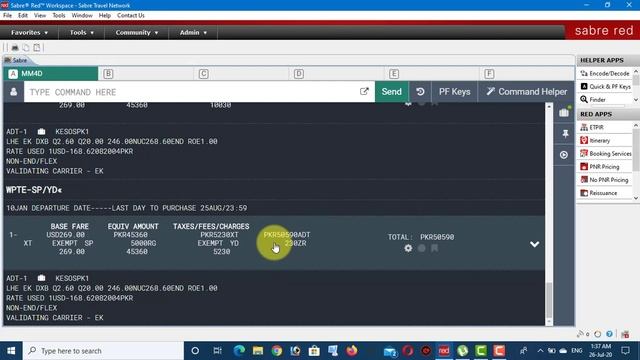Image resolution: width=640 pixels, height=360 pixels.
Task: Open the Edit menu
Action: pyautogui.click(x=23, y=16)
